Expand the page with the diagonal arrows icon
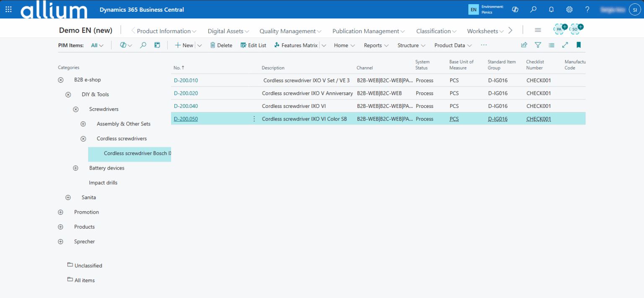644x298 pixels. [565, 45]
